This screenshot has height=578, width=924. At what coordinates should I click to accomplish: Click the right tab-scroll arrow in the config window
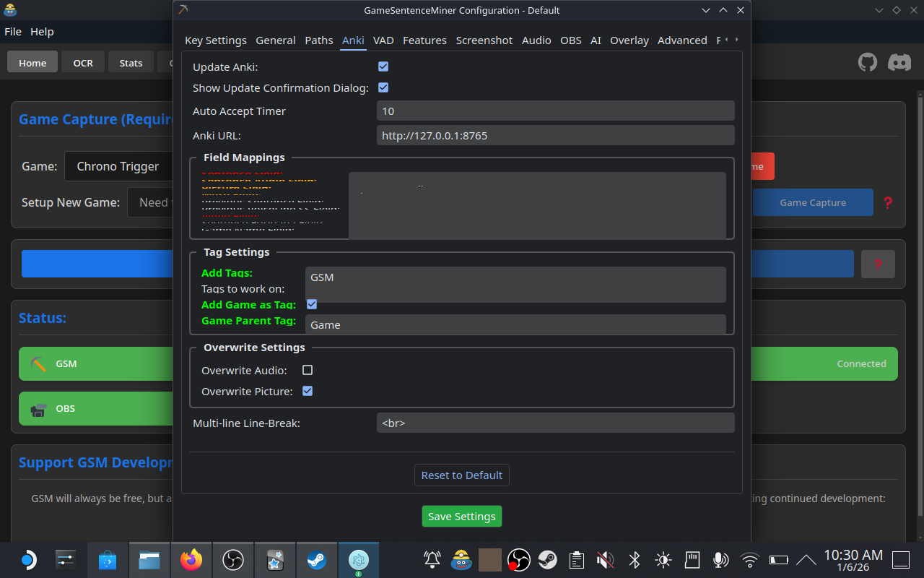[738, 40]
